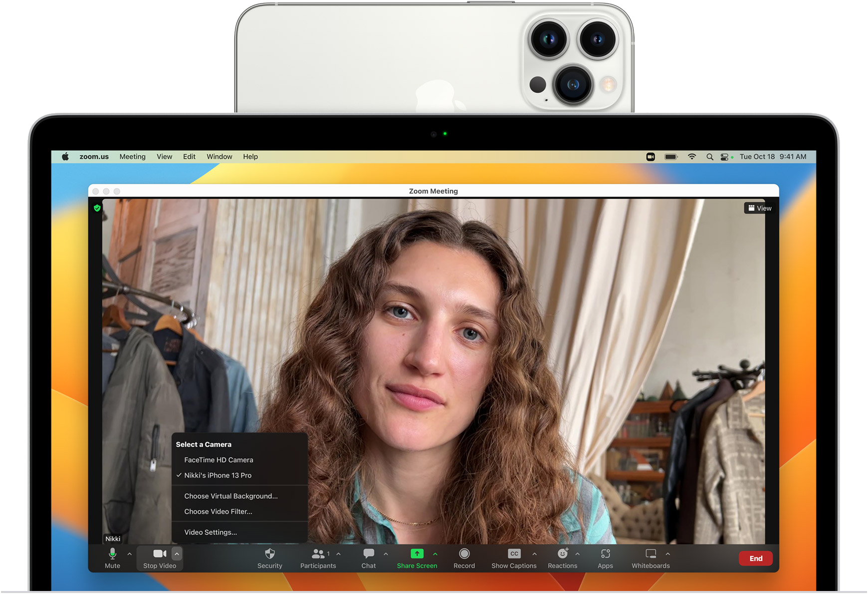Open the Chat panel

[x=369, y=554]
